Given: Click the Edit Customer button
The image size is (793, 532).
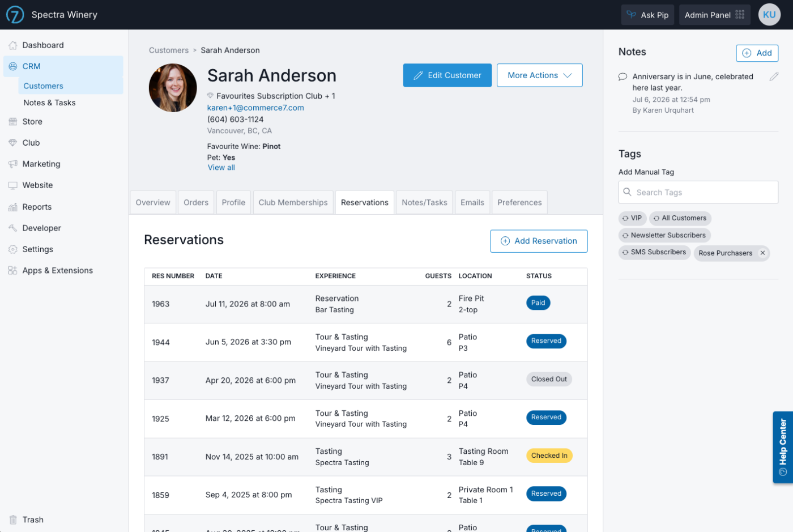Looking at the screenshot, I should point(447,75).
